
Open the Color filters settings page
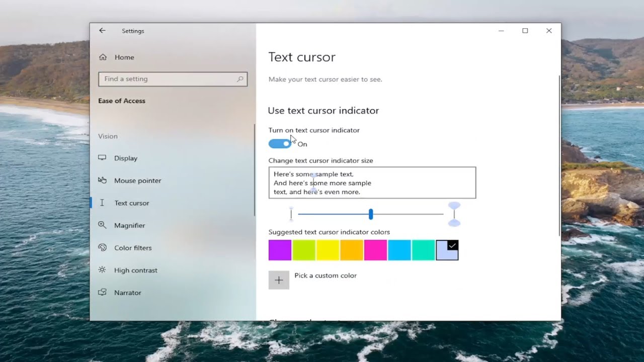point(133,248)
